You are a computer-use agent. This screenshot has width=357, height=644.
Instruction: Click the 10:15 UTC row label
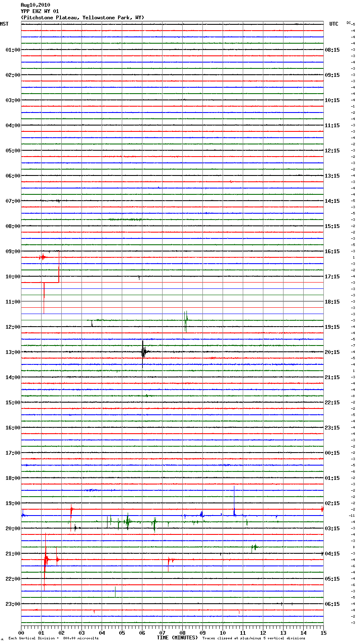(x=332, y=100)
